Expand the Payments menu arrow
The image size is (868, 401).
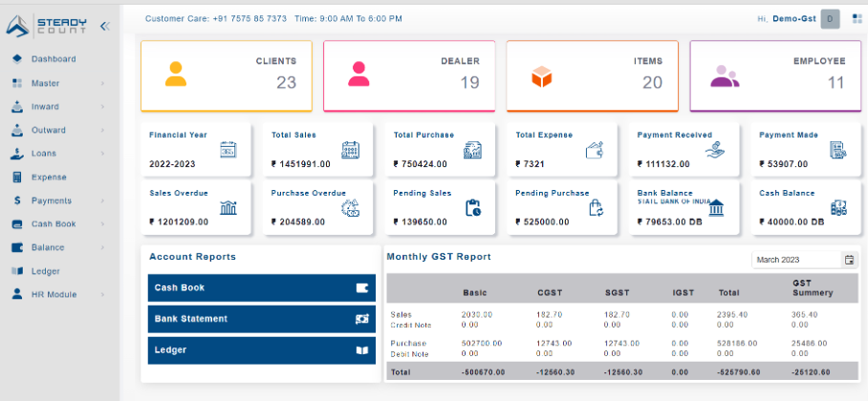(102, 200)
